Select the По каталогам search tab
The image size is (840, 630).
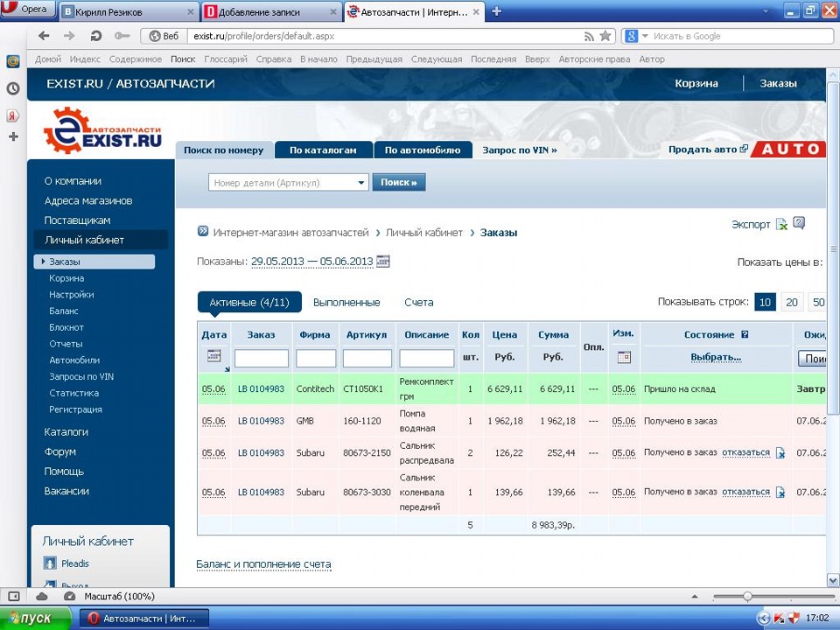[x=323, y=150]
